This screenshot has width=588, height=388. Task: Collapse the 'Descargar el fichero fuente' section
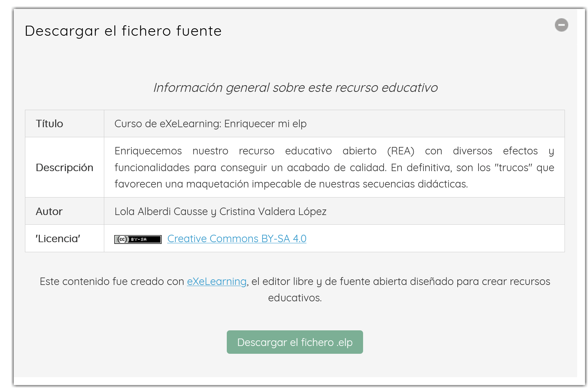562,25
